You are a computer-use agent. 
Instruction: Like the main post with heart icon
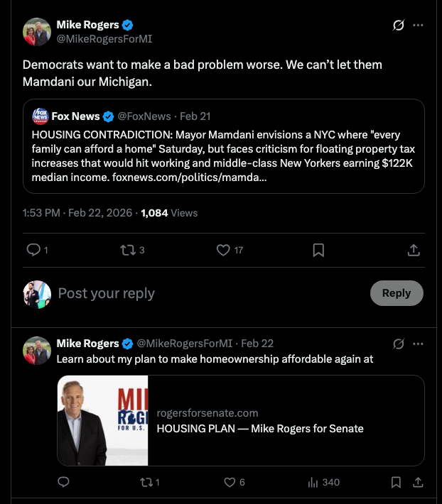pos(223,250)
